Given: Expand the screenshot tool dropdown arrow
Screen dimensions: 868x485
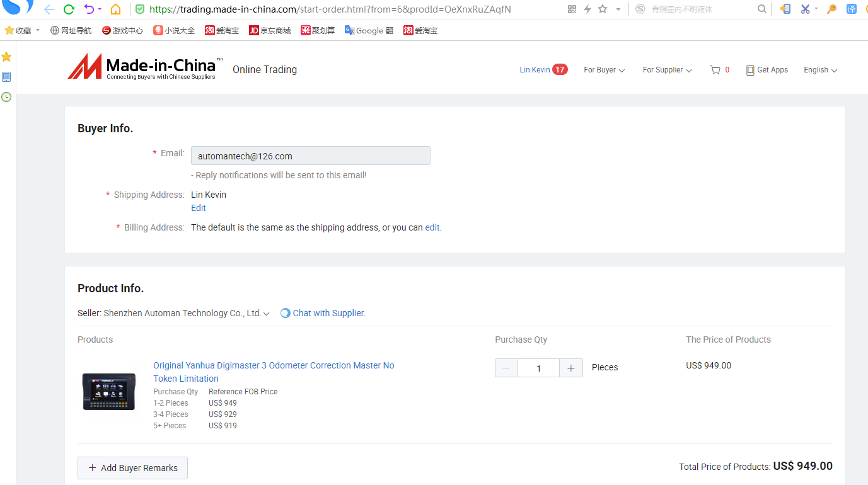Looking at the screenshot, I should [816, 9].
